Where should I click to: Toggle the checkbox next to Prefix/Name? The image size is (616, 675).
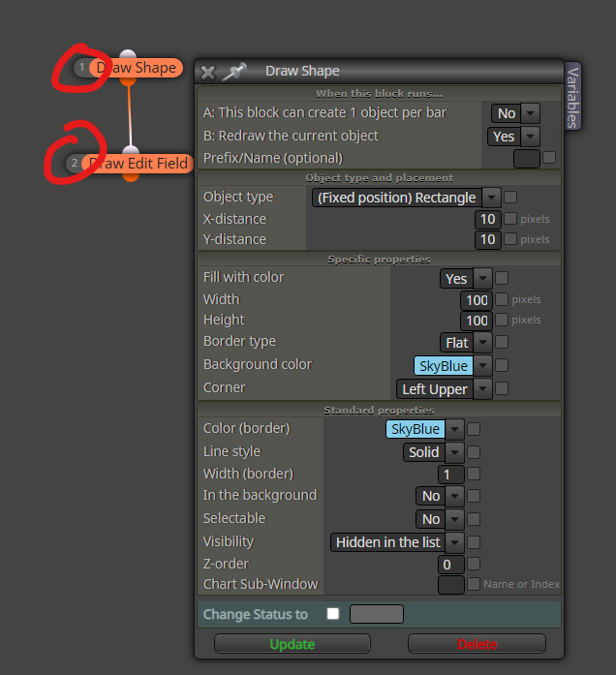click(549, 158)
